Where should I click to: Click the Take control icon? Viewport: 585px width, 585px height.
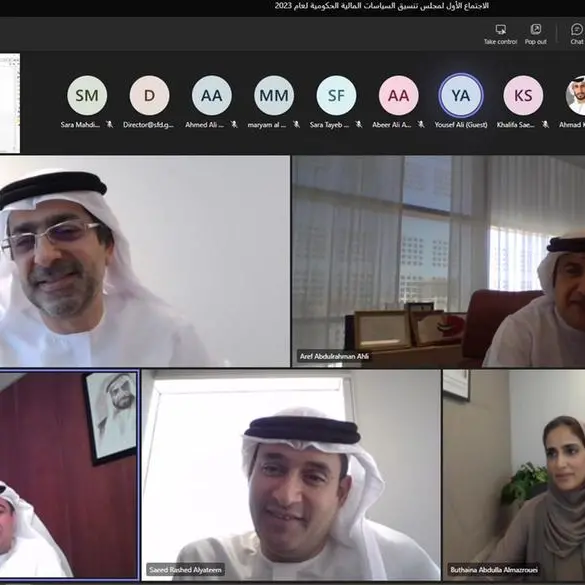[500, 29]
